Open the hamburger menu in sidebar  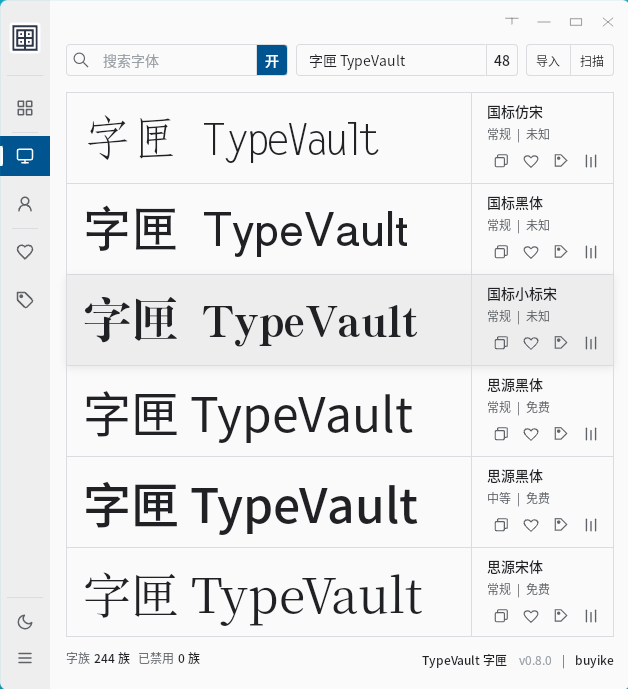pos(25,658)
